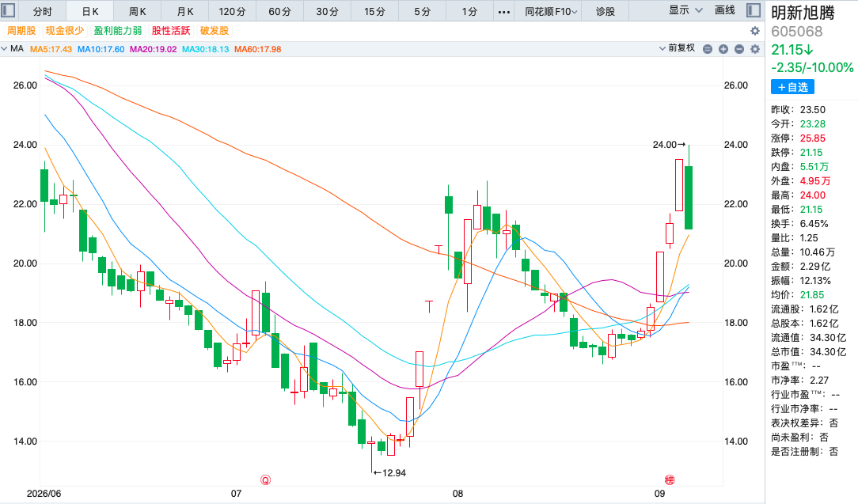Expand the 同花顺F10 dropdown

pyautogui.click(x=550, y=11)
